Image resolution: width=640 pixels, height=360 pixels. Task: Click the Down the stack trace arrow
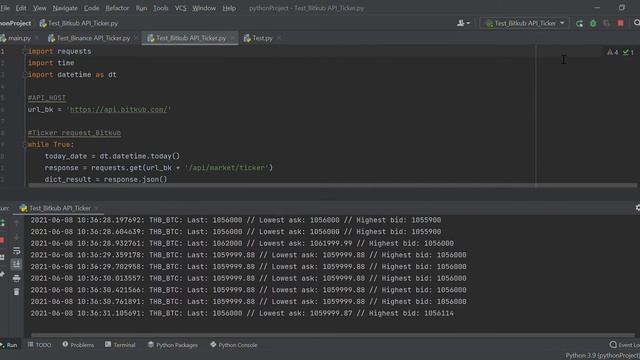16,237
